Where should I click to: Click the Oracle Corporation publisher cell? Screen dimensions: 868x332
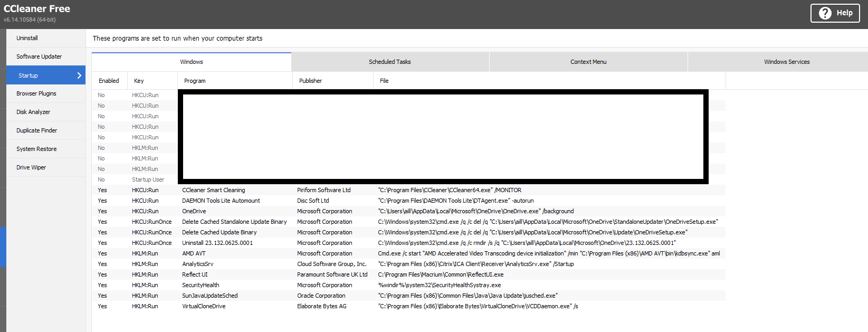tap(321, 296)
